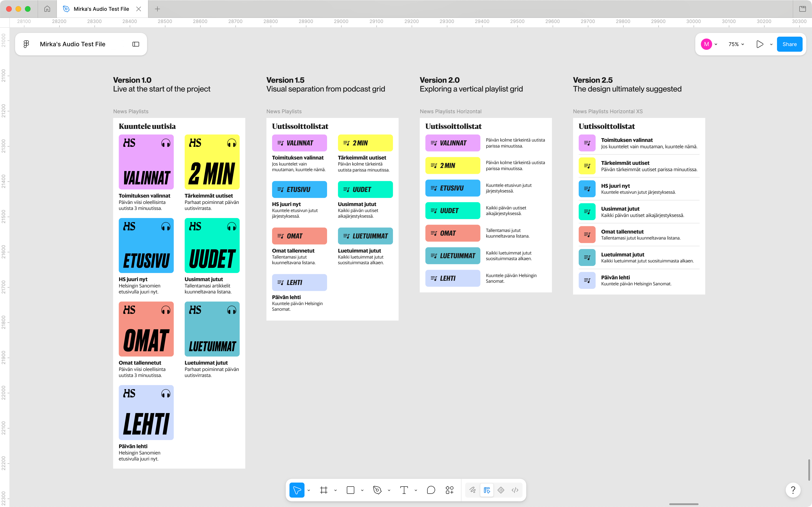Image resolution: width=812 pixels, height=507 pixels.
Task: Click the headphone icon on the LEHTI cover
Action: tap(166, 394)
